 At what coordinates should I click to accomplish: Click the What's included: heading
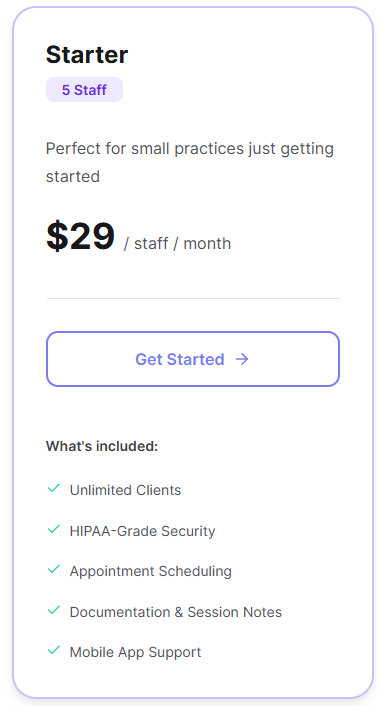tap(102, 446)
